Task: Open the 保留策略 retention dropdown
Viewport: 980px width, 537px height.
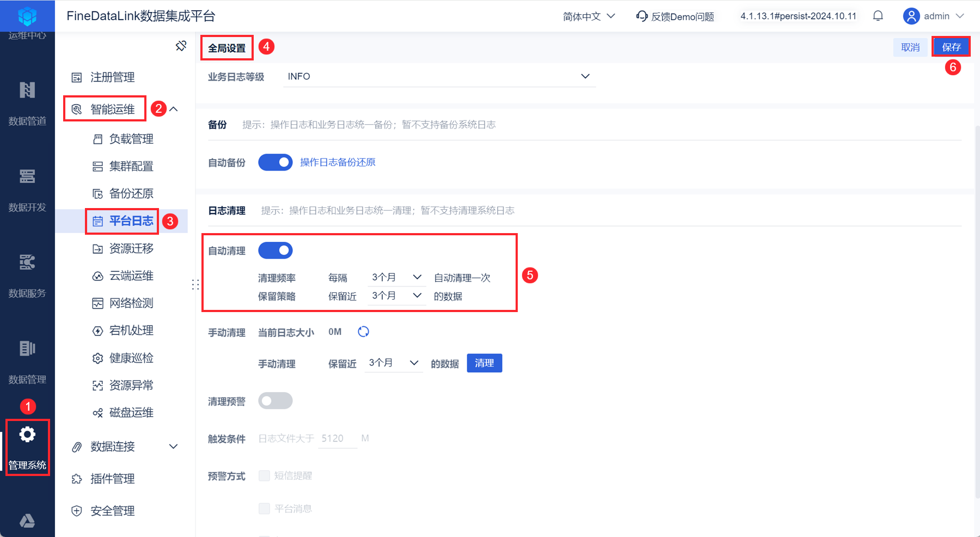Action: pos(397,296)
